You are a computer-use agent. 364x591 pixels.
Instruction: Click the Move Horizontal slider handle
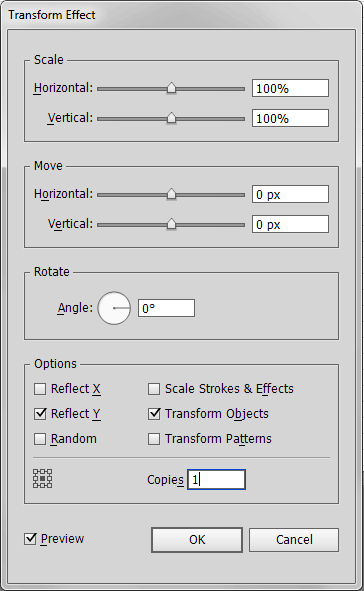(x=171, y=194)
